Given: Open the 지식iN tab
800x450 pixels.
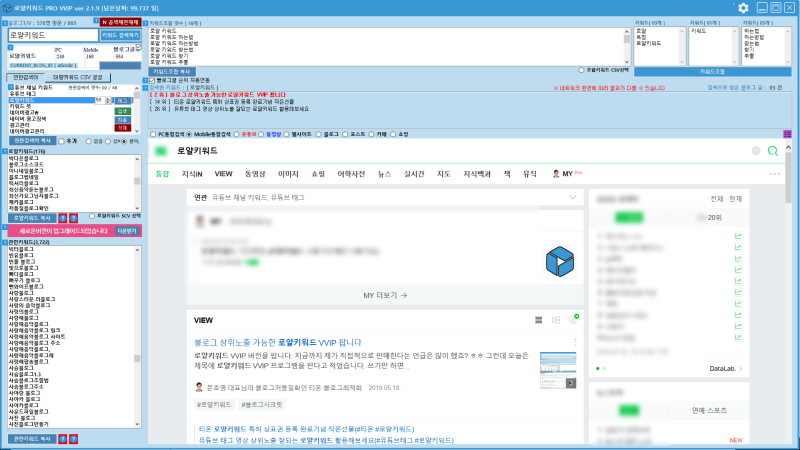Looking at the screenshot, I should point(192,174).
